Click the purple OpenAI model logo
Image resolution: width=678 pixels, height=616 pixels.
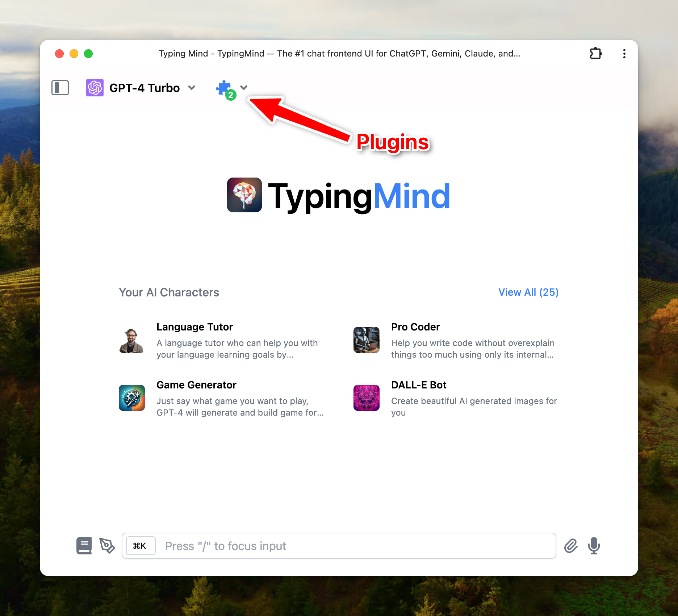(x=95, y=88)
